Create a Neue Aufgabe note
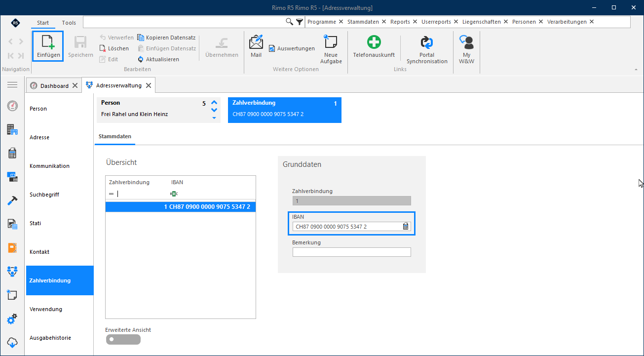Screen dimensions: 644x356 coord(331,49)
